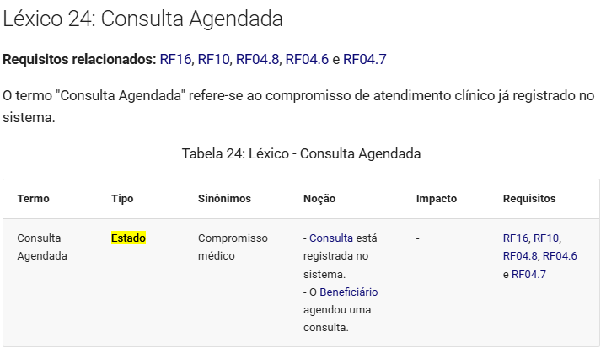Click the Léxico 24: Consulta Agendada heading

pos(142,19)
